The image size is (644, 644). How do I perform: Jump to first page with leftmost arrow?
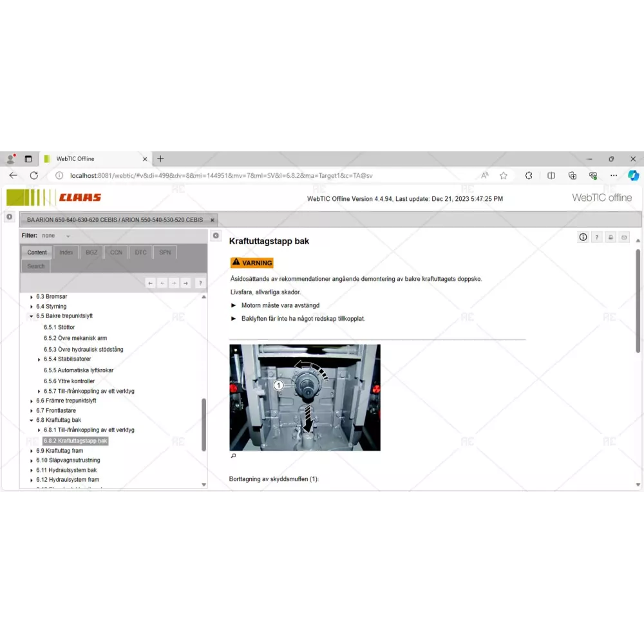(150, 283)
